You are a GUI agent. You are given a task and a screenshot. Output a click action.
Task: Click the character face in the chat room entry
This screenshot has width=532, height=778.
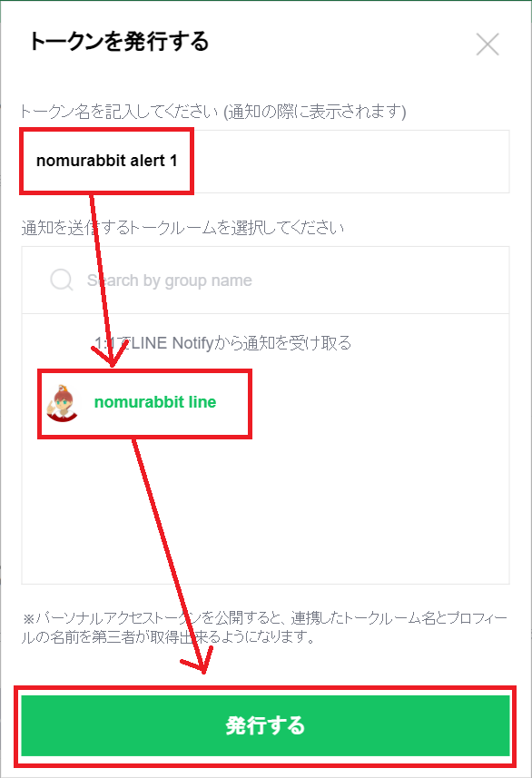coord(61,402)
